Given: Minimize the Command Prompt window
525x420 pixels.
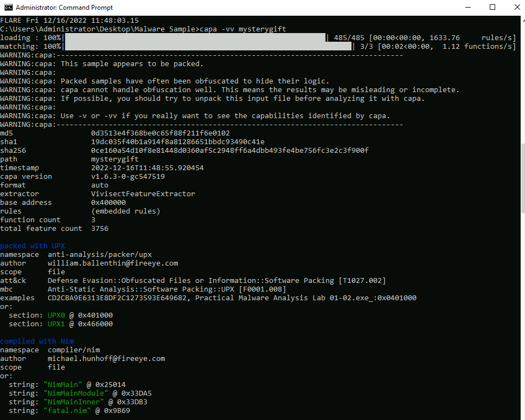Looking at the screenshot, I should point(467,8).
